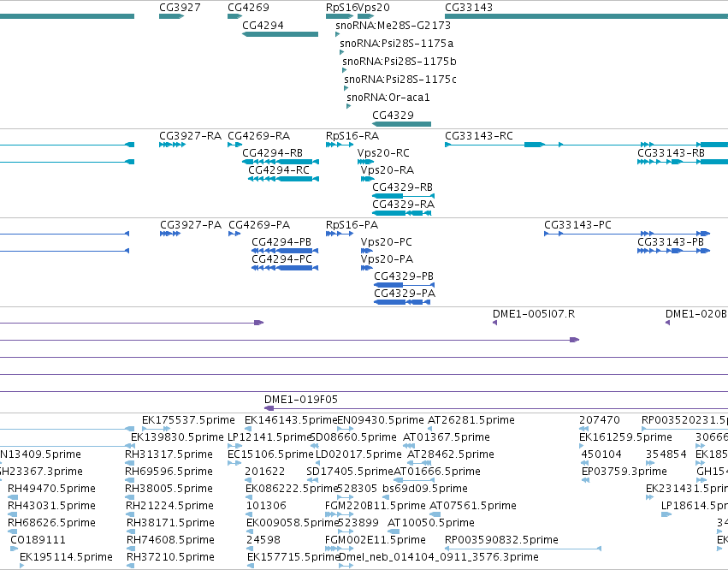This screenshot has width=728, height=570.
Task: Select the CG4329 gene arrow glyph
Action: click(x=401, y=124)
